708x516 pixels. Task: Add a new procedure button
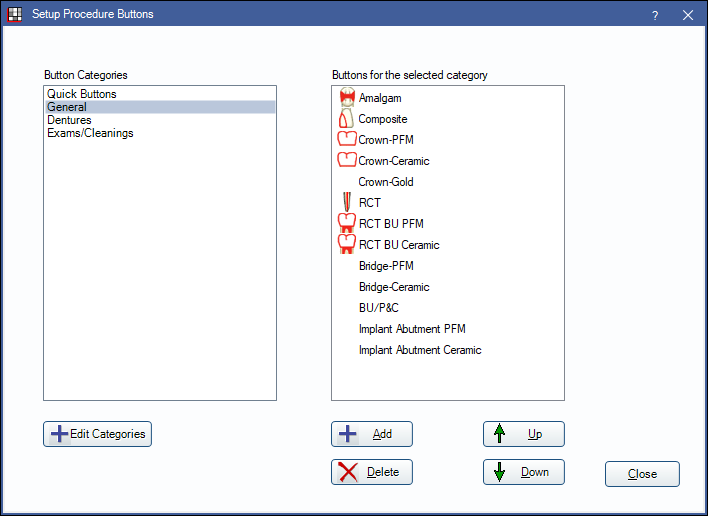click(372, 434)
